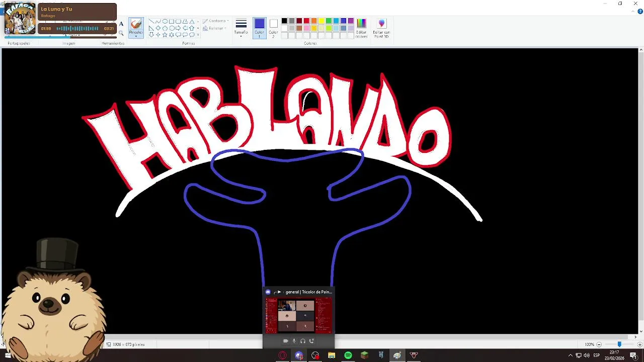This screenshot has height=362, width=644.
Task: Pick the black color swatch
Action: click(x=284, y=21)
